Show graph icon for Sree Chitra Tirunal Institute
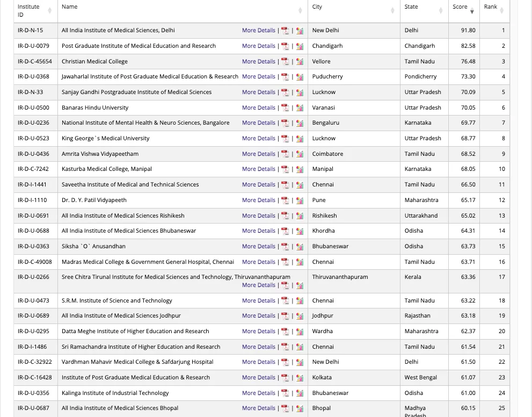Image resolution: width=532 pixels, height=417 pixels. [x=300, y=285]
